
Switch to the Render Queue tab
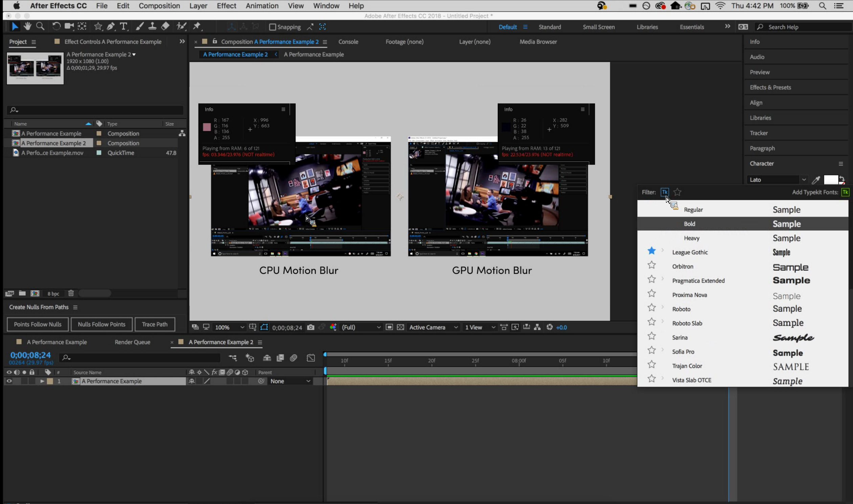(132, 342)
